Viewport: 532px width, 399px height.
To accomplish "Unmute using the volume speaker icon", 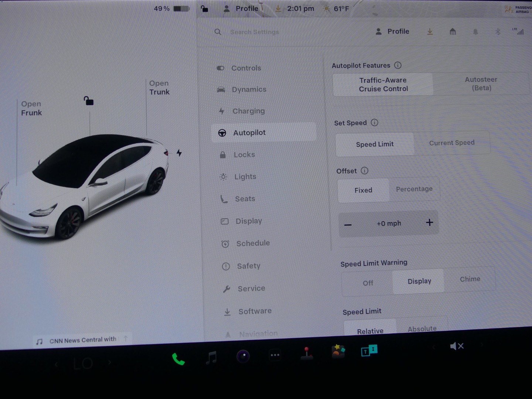I will pos(457,346).
